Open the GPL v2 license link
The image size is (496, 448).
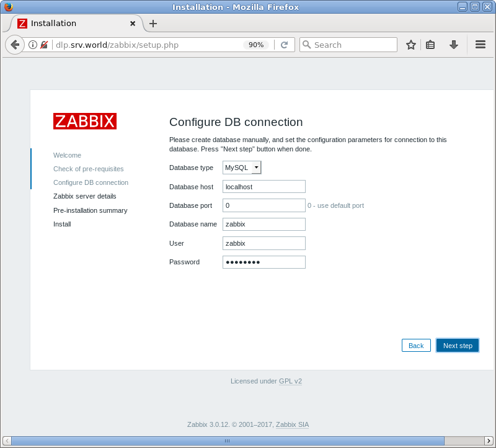[x=290, y=381]
